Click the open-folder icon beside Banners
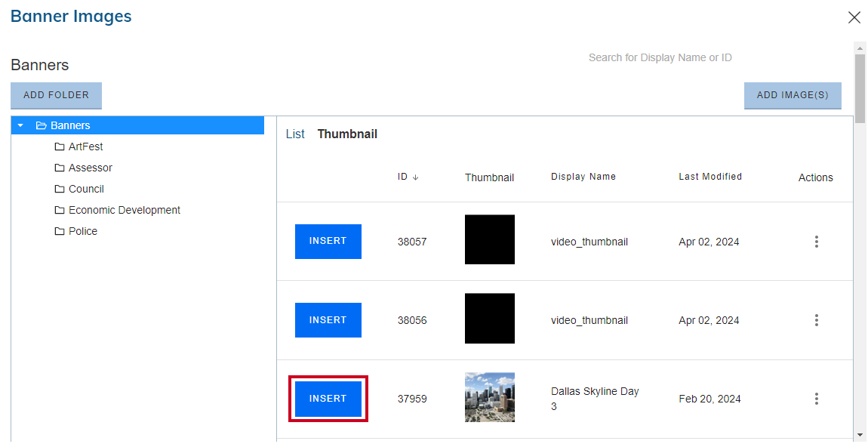The height and width of the screenshot is (444, 868). (41, 125)
